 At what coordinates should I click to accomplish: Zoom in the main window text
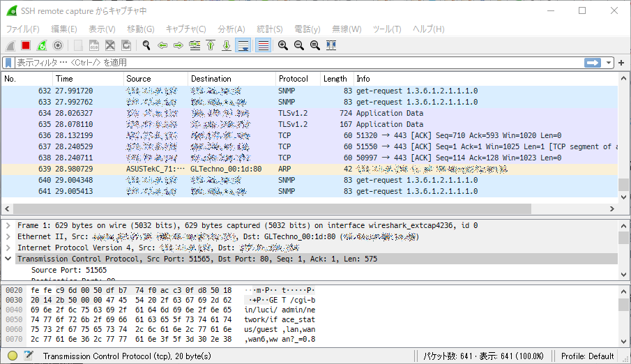(x=283, y=45)
